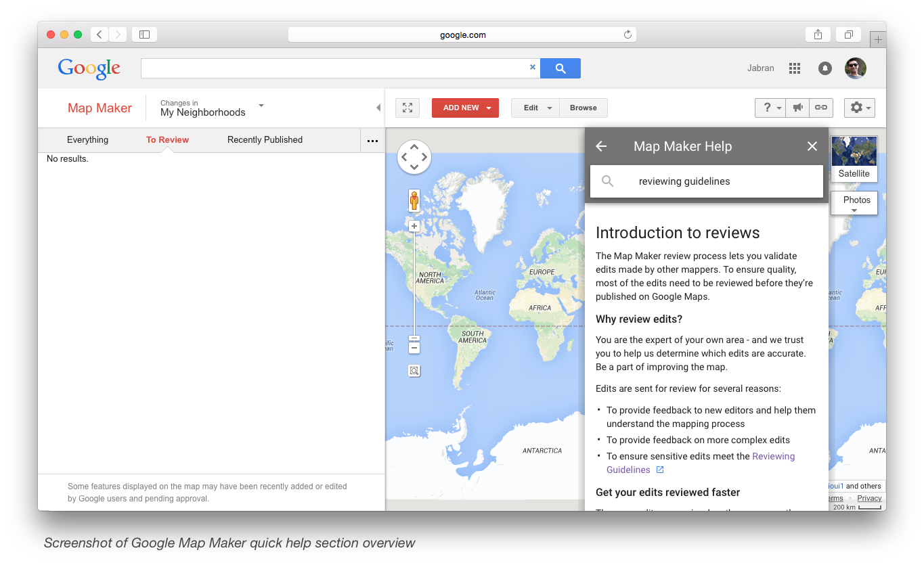Open the Safari share button
This screenshot has width=924, height=565.
818,35
